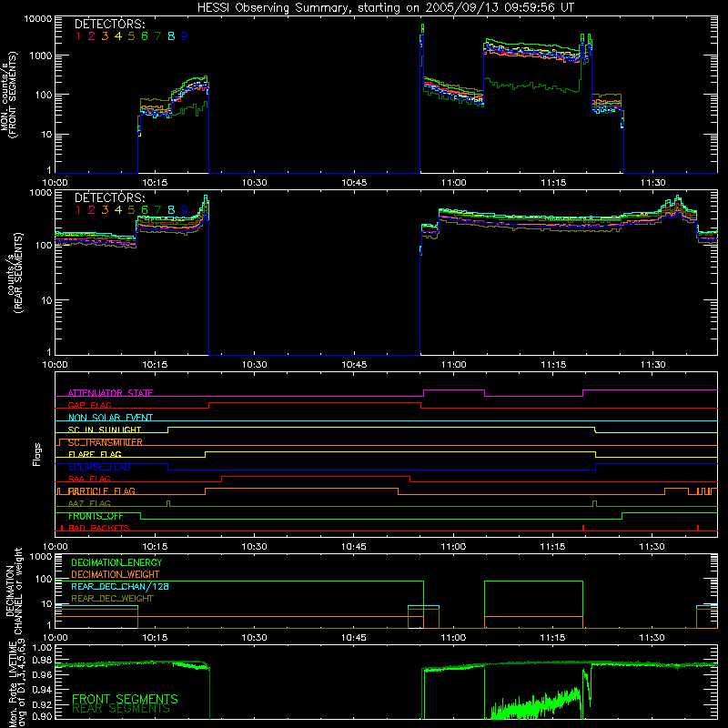Click the 10000 y-axis tick of top plot
The width and height of the screenshot is (728, 728).
(x=38, y=19)
